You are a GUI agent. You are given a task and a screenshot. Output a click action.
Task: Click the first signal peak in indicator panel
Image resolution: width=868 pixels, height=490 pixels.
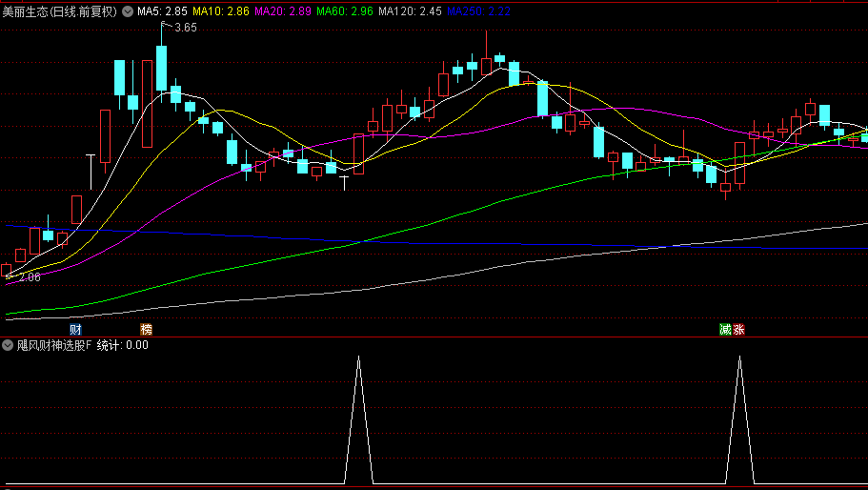tap(358, 419)
